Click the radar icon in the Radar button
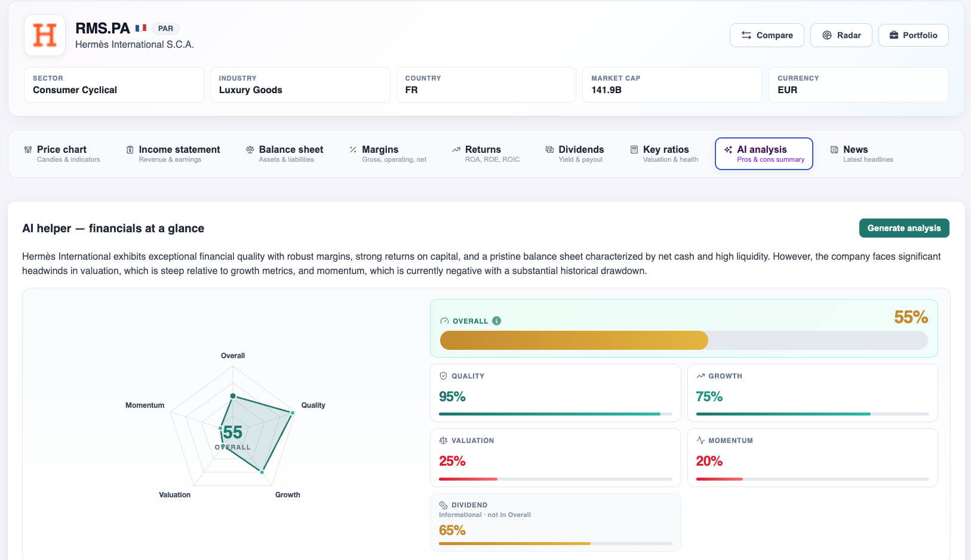 (827, 35)
